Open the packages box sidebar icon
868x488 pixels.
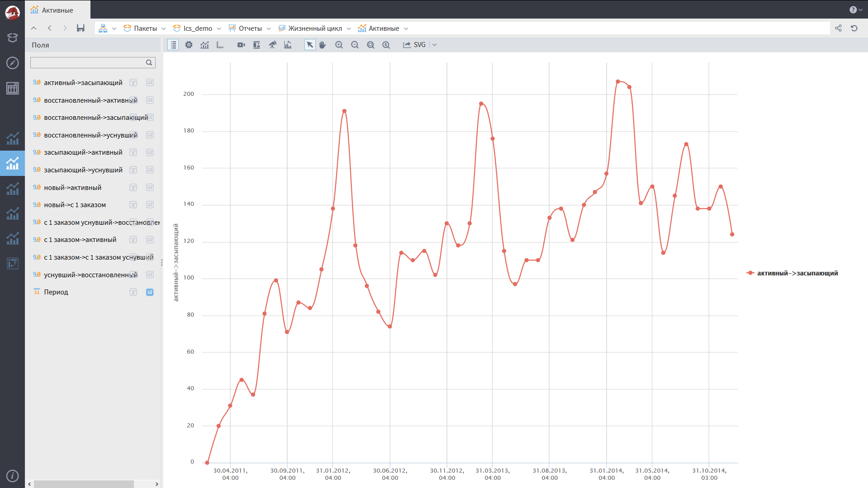(x=12, y=38)
